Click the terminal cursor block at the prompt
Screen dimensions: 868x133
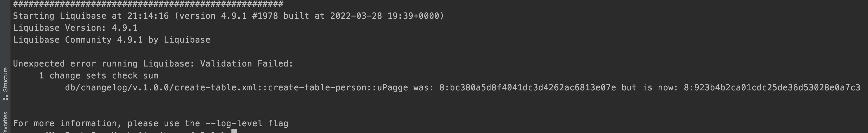234,131
